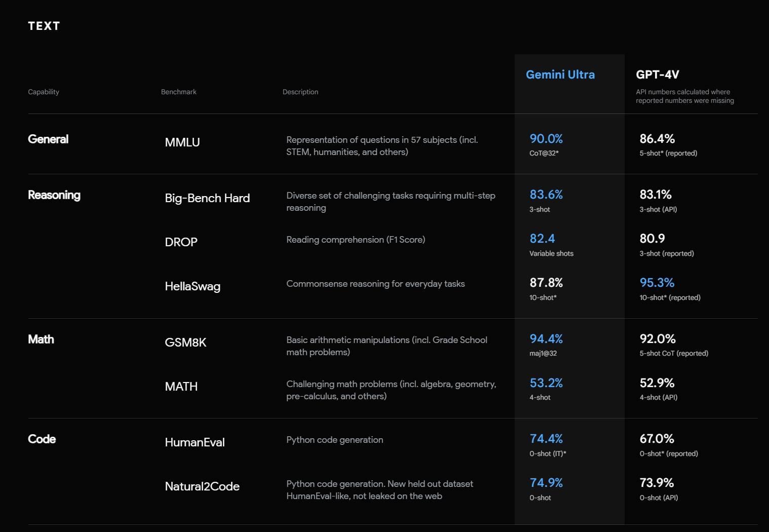769x532 pixels.
Task: Click the GSM8K benchmark name
Action: pyautogui.click(x=185, y=343)
